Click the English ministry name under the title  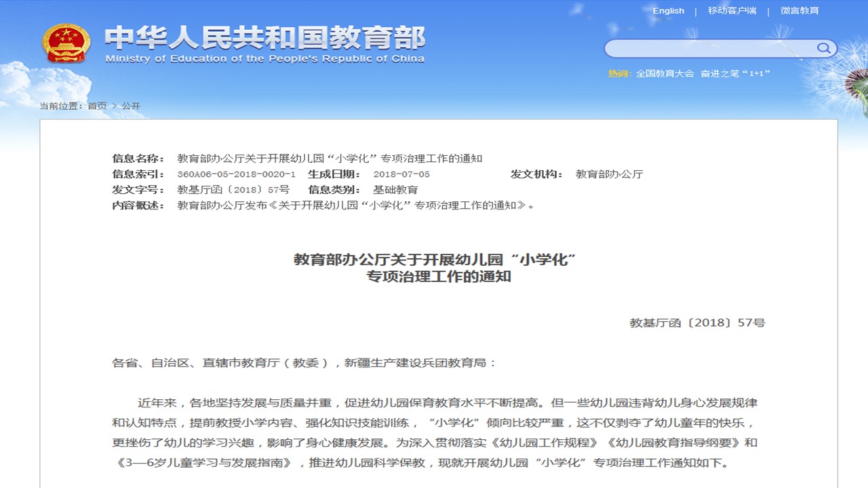click(x=264, y=59)
